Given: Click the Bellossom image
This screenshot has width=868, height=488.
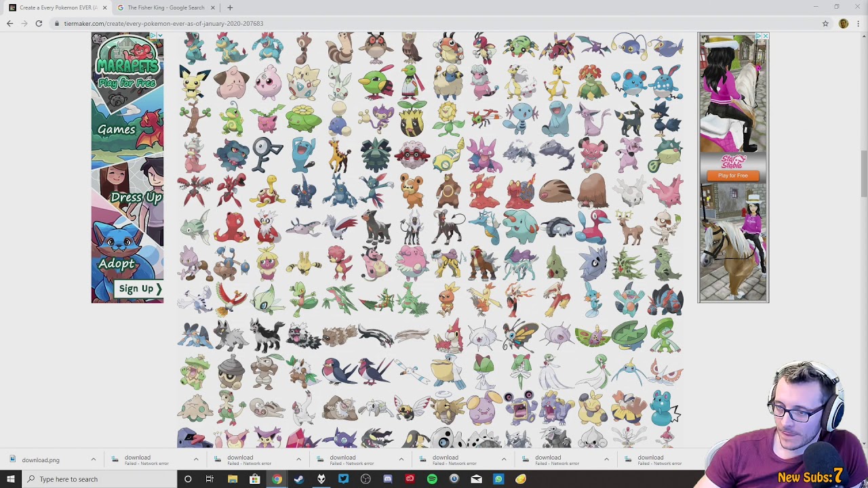Looking at the screenshot, I should point(592,84).
